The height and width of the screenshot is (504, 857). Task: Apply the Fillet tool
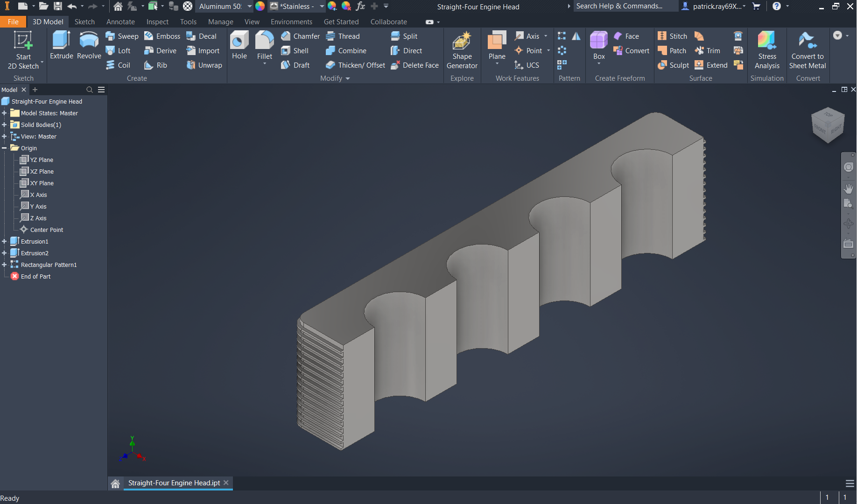[264, 46]
